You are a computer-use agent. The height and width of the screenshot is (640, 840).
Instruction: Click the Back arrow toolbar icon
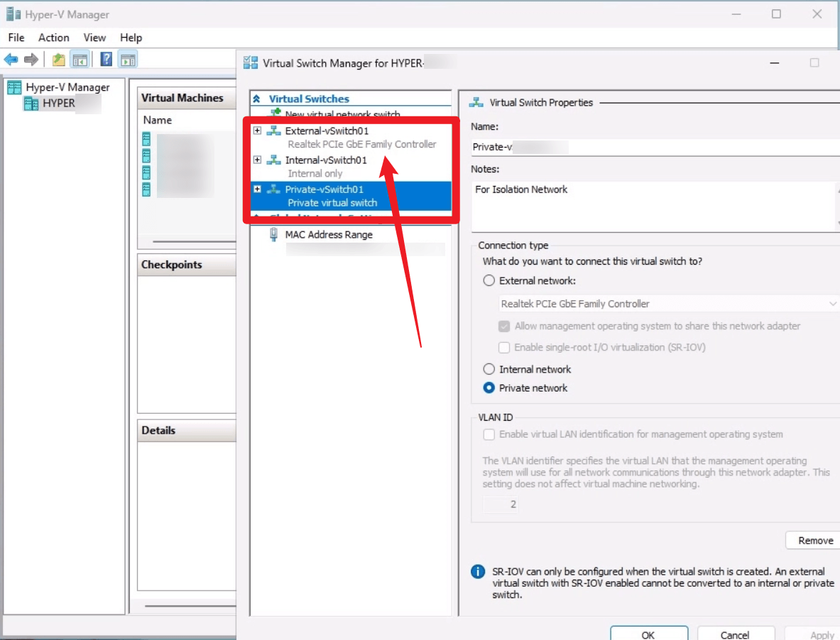click(x=11, y=60)
